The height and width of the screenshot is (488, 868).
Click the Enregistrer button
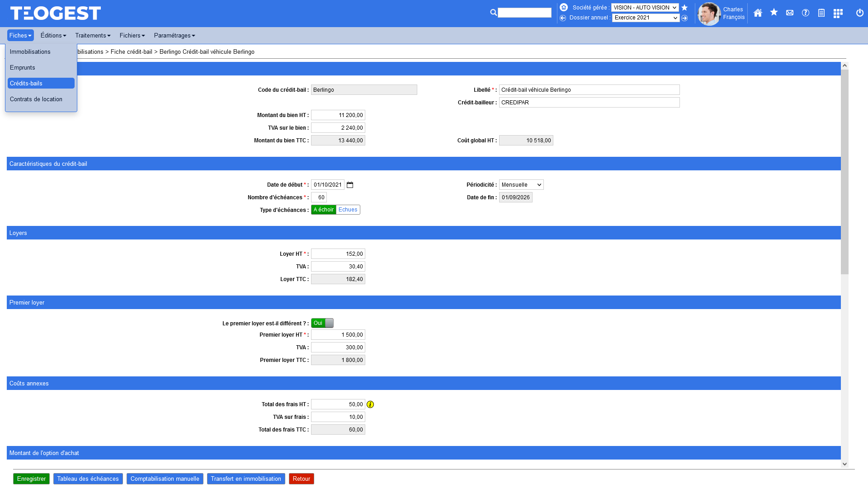point(31,479)
